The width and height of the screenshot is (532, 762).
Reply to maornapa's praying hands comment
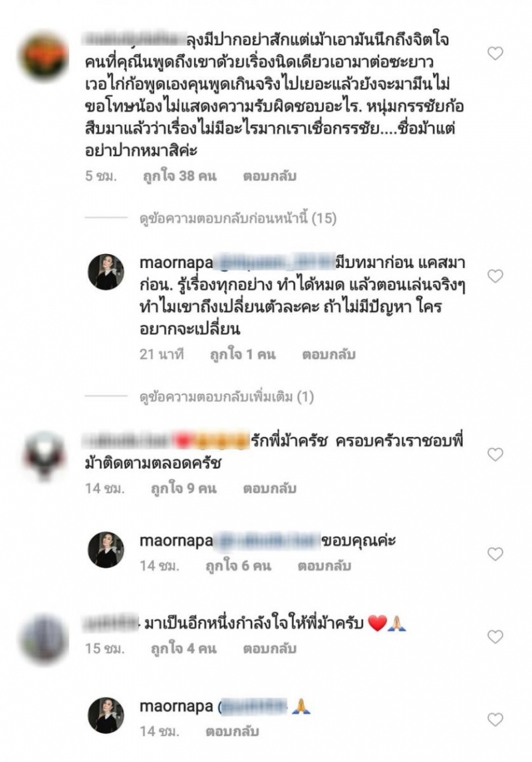click(x=232, y=731)
